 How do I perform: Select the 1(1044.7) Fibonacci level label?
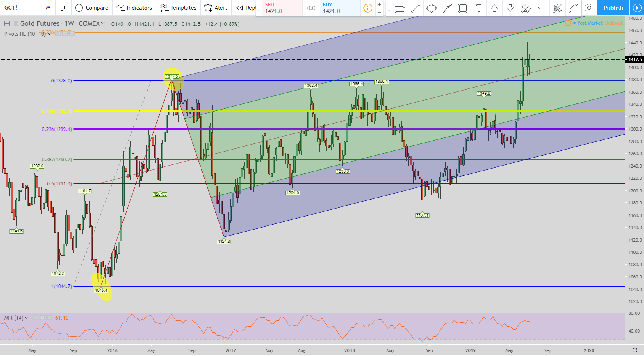(x=61, y=286)
